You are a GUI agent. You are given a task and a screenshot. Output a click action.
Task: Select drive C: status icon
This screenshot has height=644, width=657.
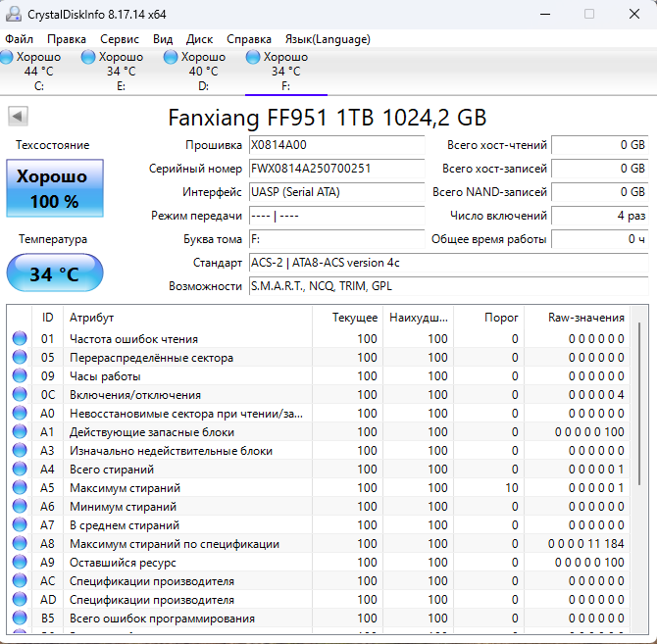pyautogui.click(x=9, y=57)
